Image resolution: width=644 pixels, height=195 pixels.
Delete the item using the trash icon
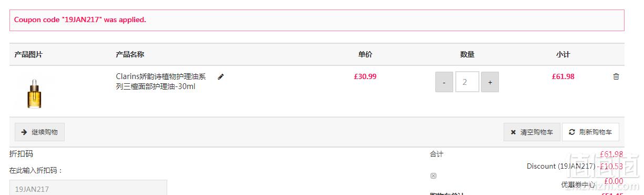(616, 76)
